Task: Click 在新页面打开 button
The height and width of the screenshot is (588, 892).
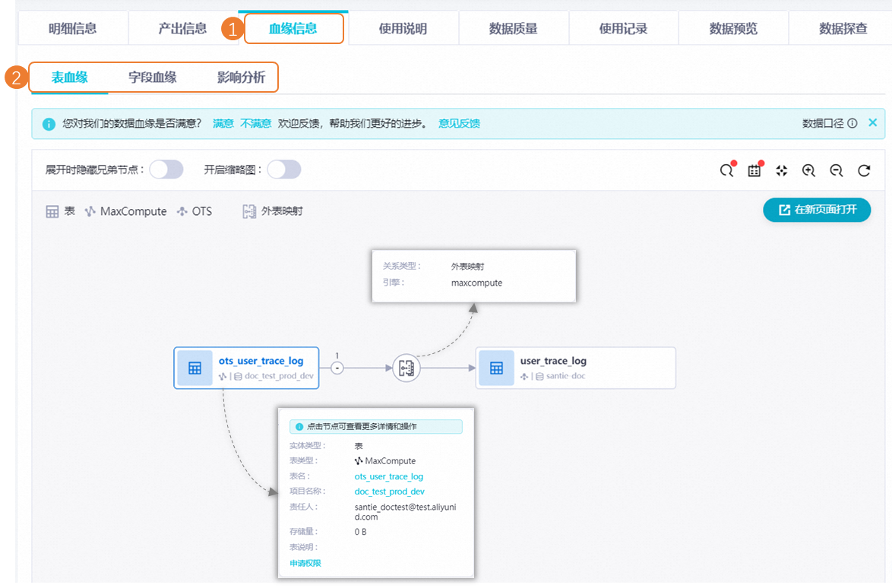Action: tap(817, 210)
